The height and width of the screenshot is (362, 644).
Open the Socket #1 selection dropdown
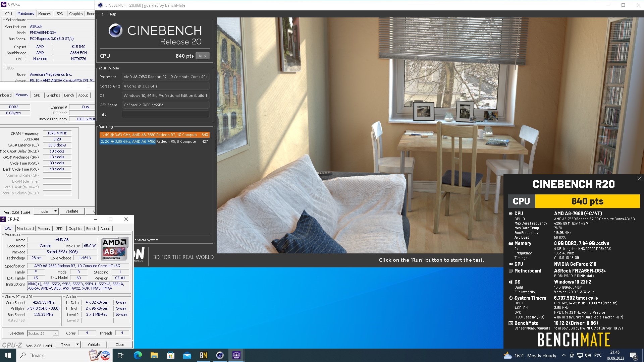(43, 333)
